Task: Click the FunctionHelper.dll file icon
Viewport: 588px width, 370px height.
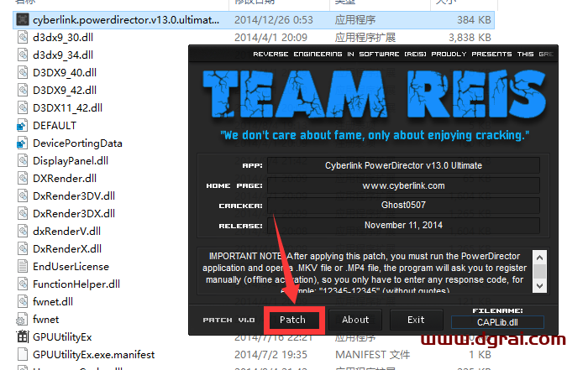Action: (23, 284)
